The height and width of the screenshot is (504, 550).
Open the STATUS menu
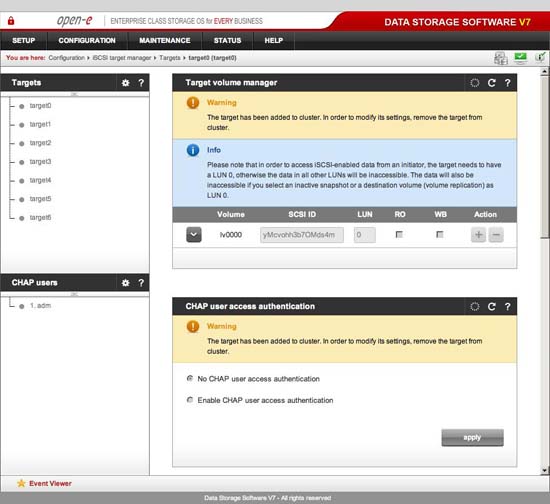[x=227, y=40]
